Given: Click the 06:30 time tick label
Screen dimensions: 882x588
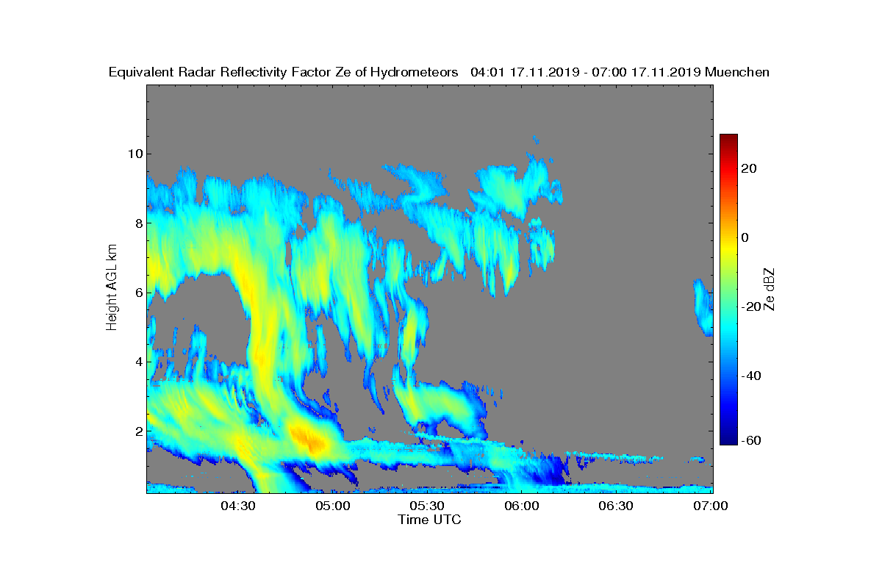Looking at the screenshot, I should [x=617, y=506].
